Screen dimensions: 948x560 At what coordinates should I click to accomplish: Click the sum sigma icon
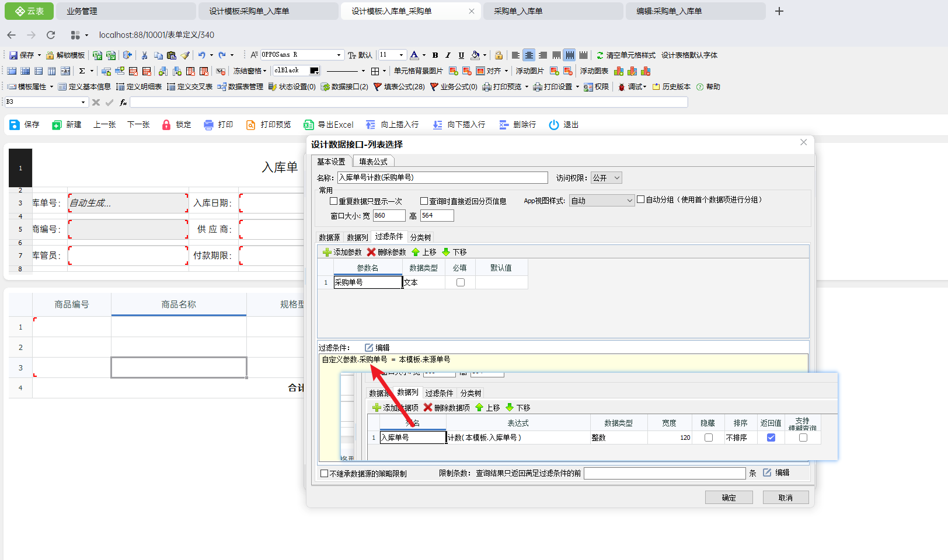(x=82, y=71)
